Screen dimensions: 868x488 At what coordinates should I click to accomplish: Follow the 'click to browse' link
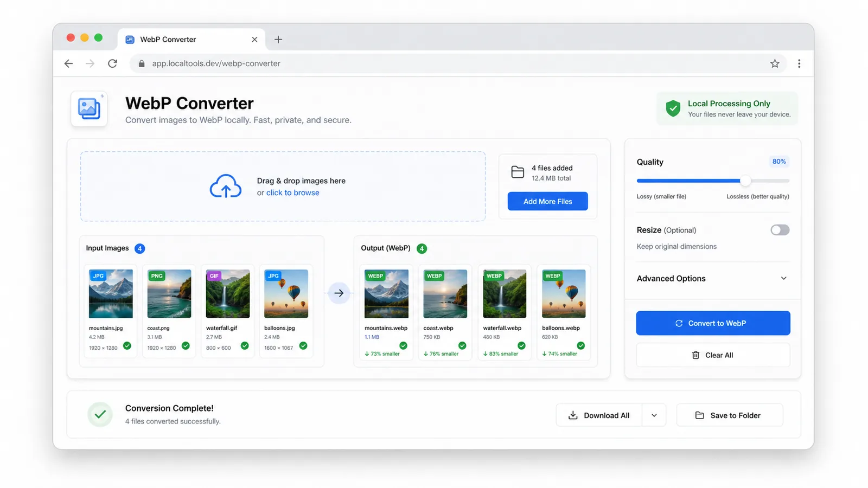(x=292, y=192)
